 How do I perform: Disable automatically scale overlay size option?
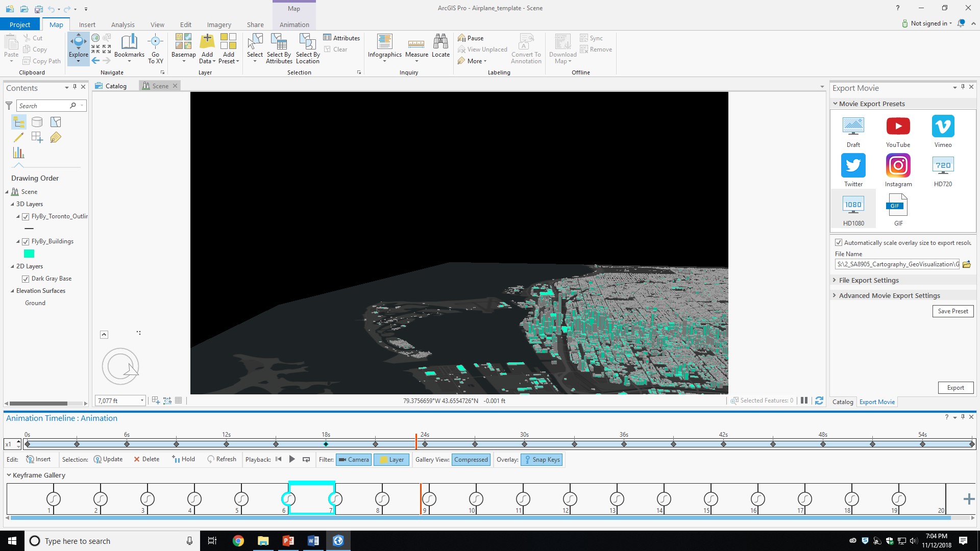[x=838, y=242]
